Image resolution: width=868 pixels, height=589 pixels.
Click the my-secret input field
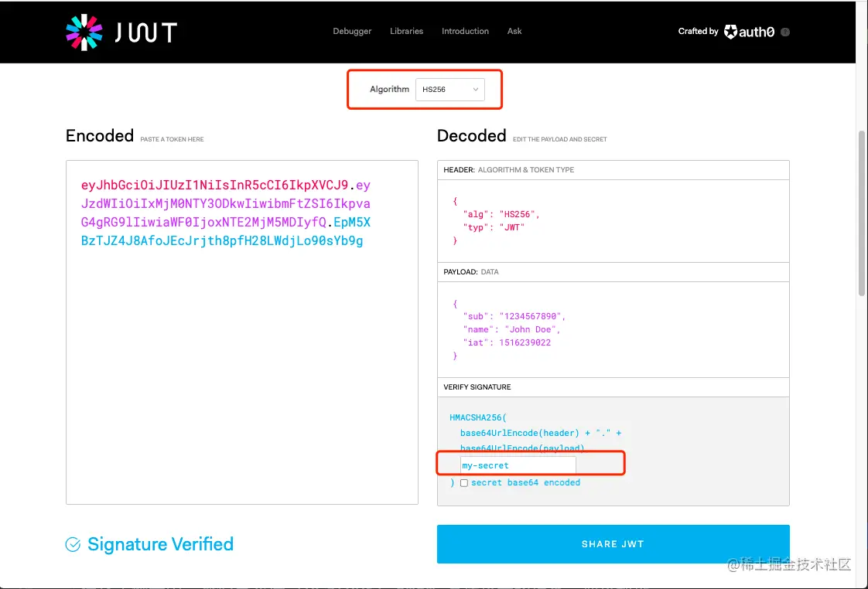[517, 464]
